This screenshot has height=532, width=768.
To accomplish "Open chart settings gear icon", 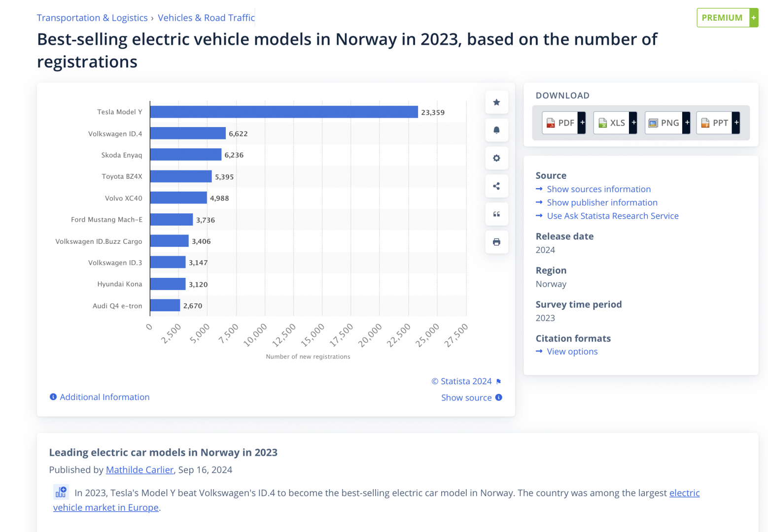I will click(x=496, y=158).
